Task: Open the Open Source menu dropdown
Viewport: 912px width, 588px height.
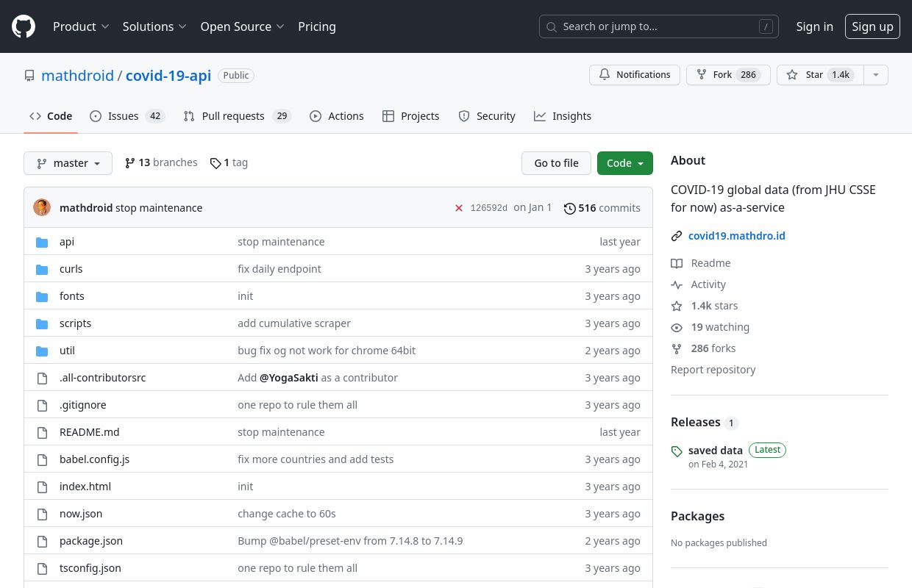Action: coord(242,26)
